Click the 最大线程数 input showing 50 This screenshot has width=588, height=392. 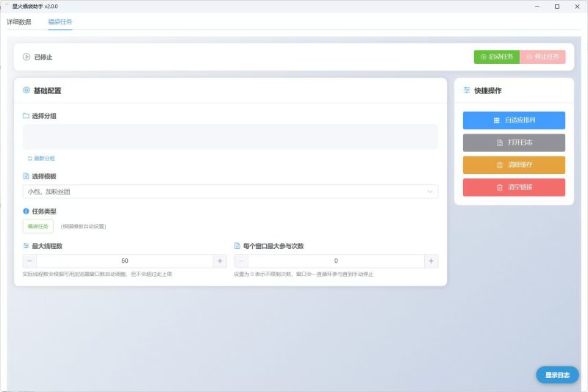tap(124, 261)
